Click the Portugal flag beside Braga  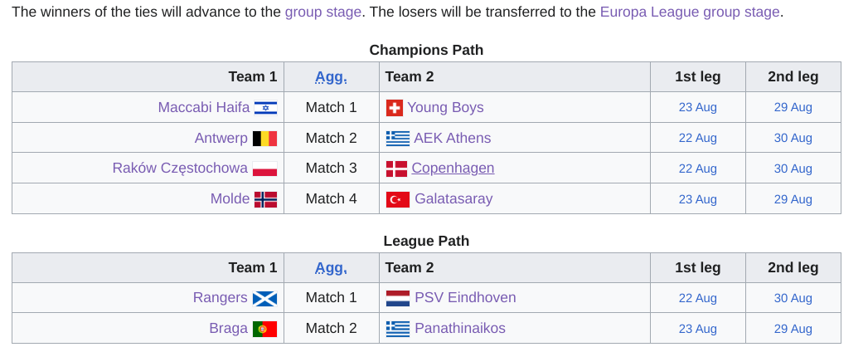pyautogui.click(x=264, y=329)
